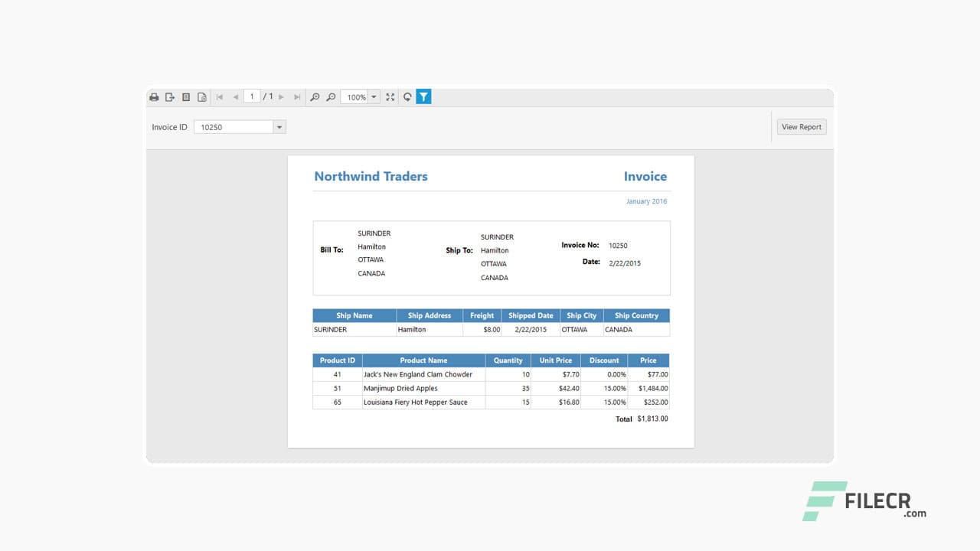Click the Ship Name column header
Image resolution: width=980 pixels, height=551 pixels.
coord(354,315)
